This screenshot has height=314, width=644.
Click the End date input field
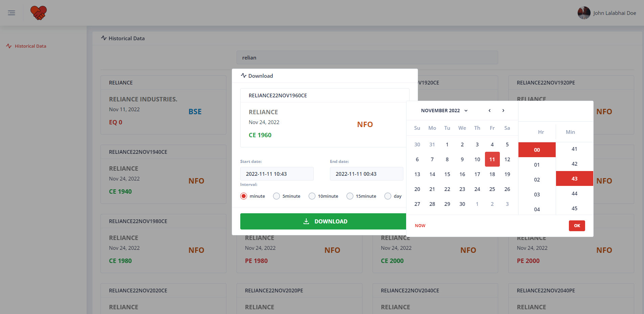click(x=367, y=174)
